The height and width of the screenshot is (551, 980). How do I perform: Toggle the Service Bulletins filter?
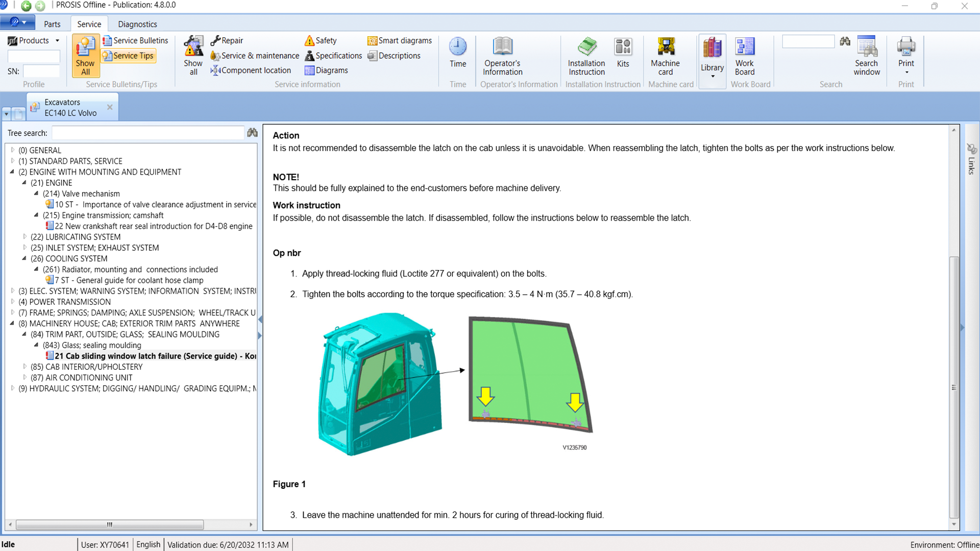pyautogui.click(x=135, y=40)
